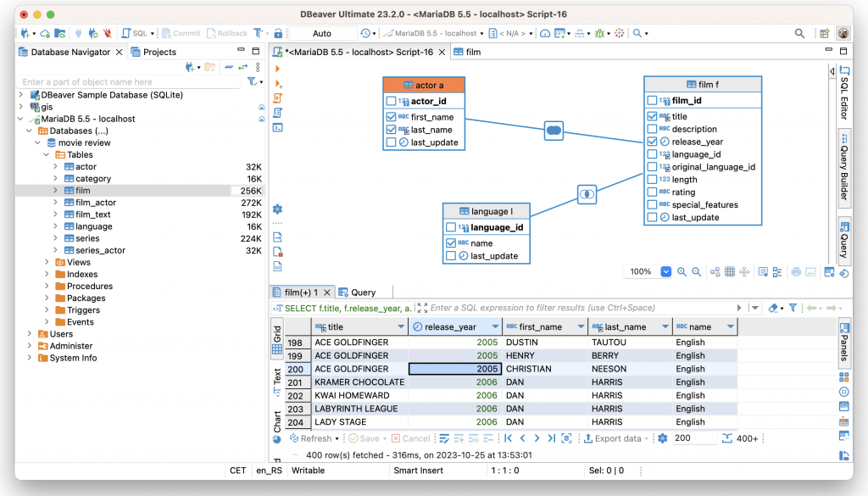Click the Export data button
The image size is (868, 496).
pyautogui.click(x=612, y=438)
